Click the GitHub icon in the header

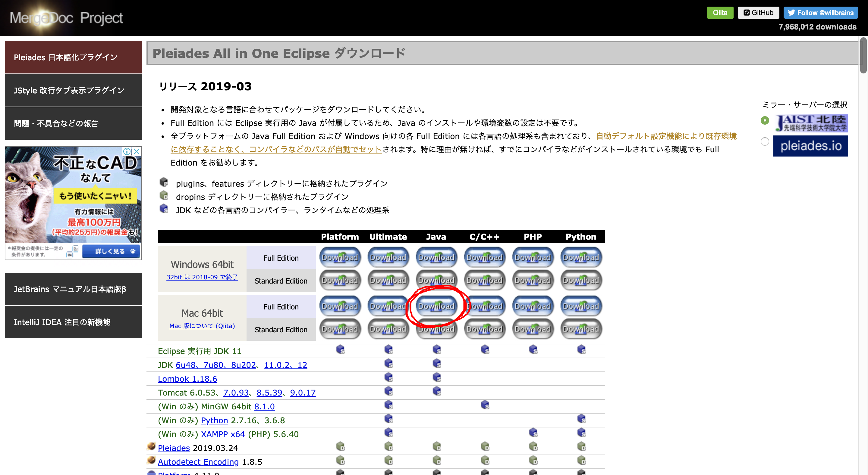pos(747,12)
